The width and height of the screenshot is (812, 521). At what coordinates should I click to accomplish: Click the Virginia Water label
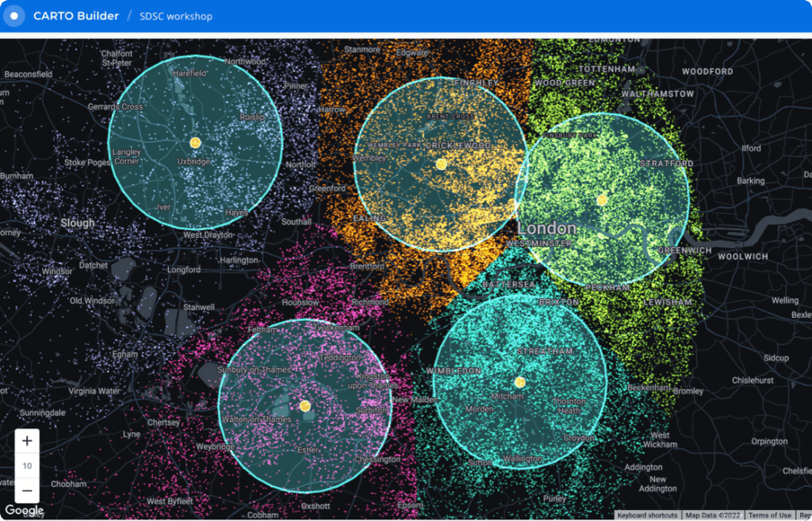click(x=94, y=391)
